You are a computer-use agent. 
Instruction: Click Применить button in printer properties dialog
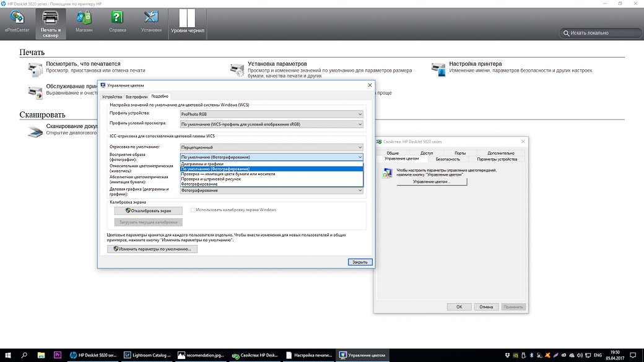click(x=513, y=307)
